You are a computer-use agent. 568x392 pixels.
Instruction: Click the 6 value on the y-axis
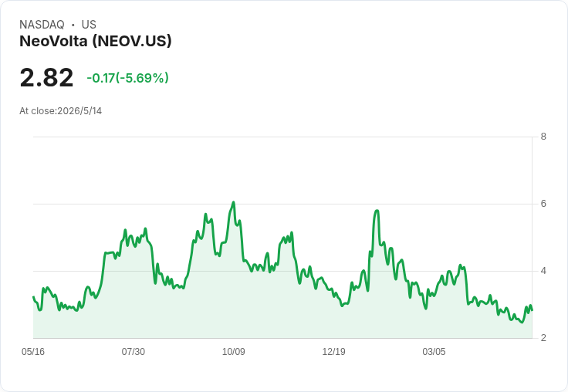click(543, 204)
